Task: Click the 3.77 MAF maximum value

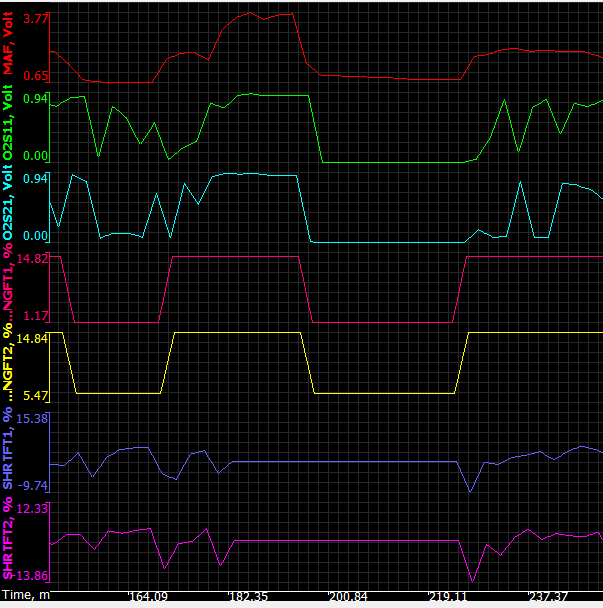Action: pos(35,19)
